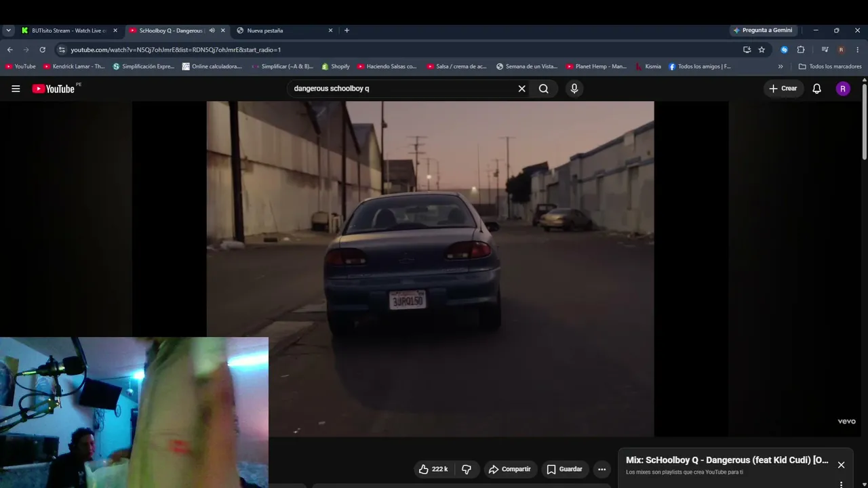Open the Crear menu
The width and height of the screenshot is (868, 488).
[783, 89]
